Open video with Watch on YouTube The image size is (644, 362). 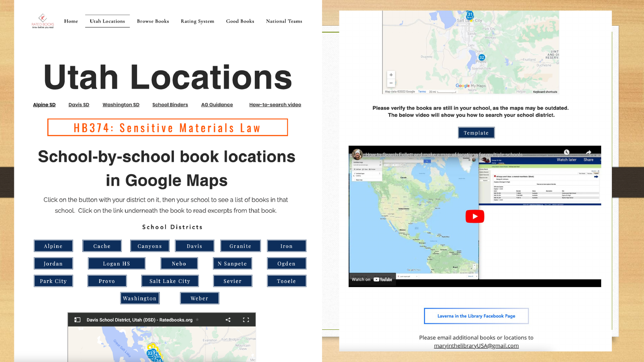click(372, 279)
